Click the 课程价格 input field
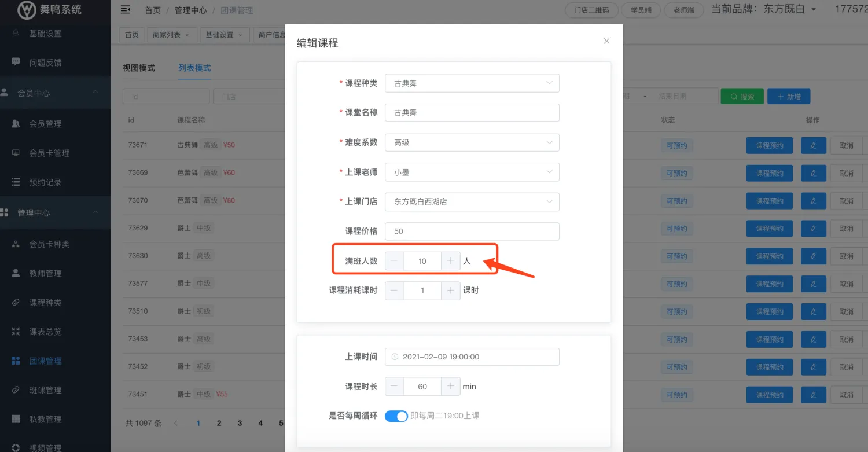Image resolution: width=868 pixels, height=452 pixels. (x=472, y=231)
